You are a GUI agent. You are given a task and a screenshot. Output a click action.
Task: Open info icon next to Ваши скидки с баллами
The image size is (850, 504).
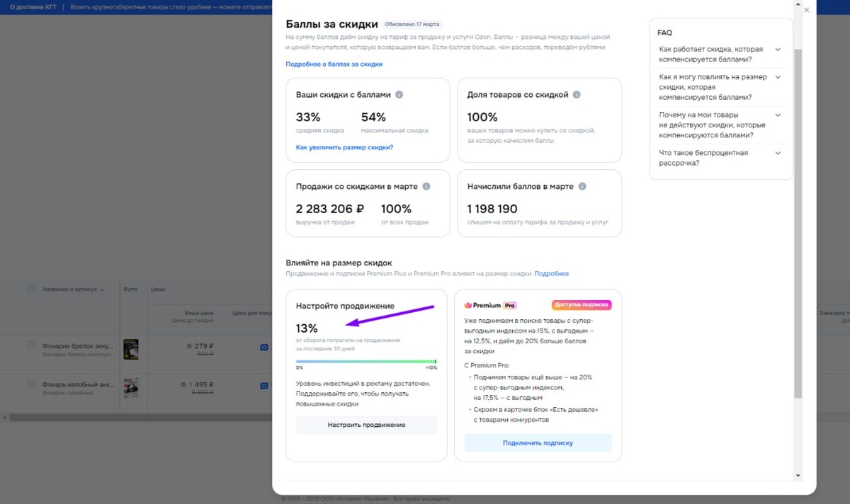[399, 95]
